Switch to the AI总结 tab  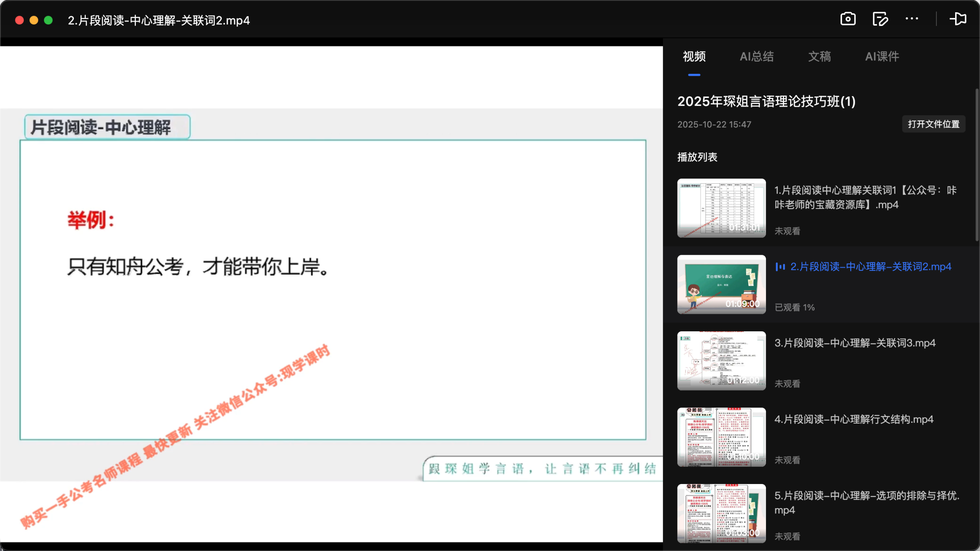(x=756, y=57)
